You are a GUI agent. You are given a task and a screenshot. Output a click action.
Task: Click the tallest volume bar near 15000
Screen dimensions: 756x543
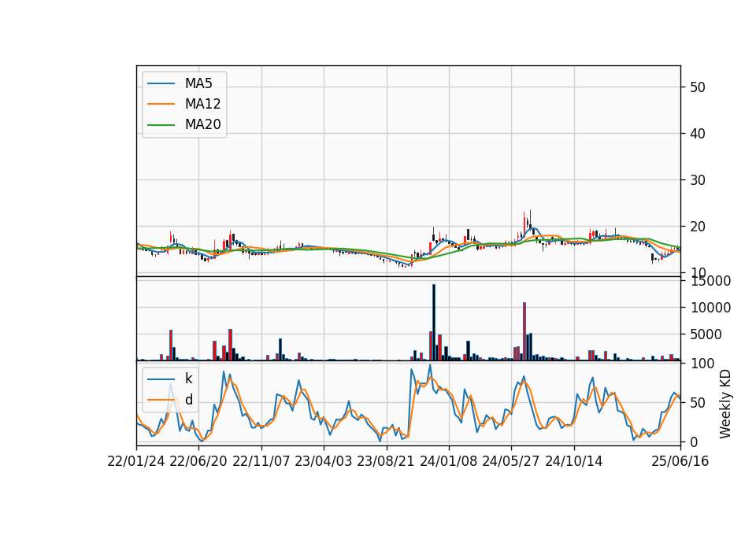tap(434, 323)
